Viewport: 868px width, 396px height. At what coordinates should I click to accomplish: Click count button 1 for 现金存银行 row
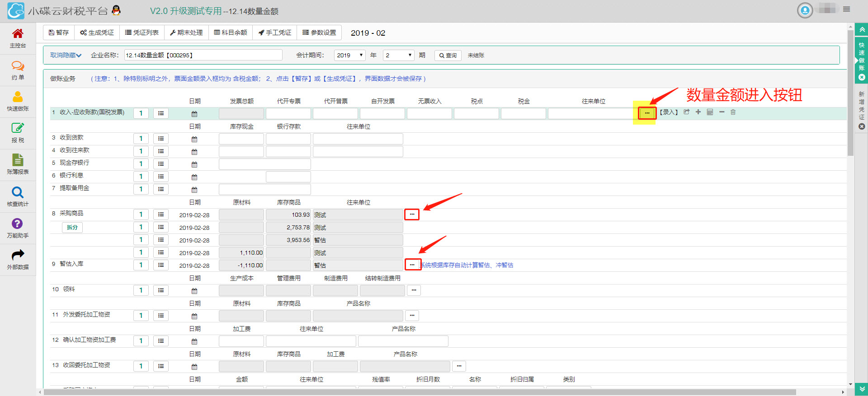tap(141, 164)
